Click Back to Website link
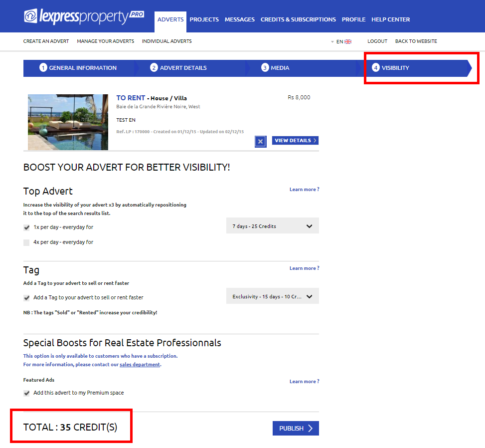Viewport: 485px width, 448px height. click(x=416, y=41)
